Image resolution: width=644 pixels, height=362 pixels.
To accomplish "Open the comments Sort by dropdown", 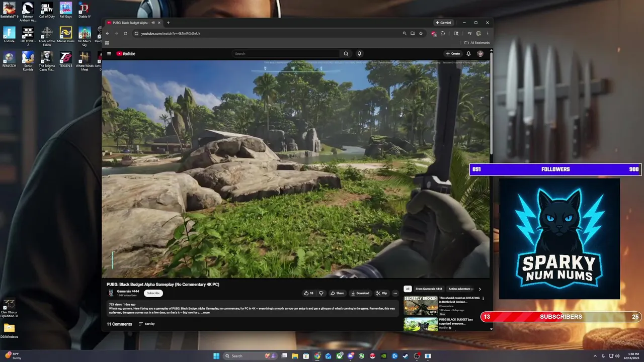I will 146,324.
